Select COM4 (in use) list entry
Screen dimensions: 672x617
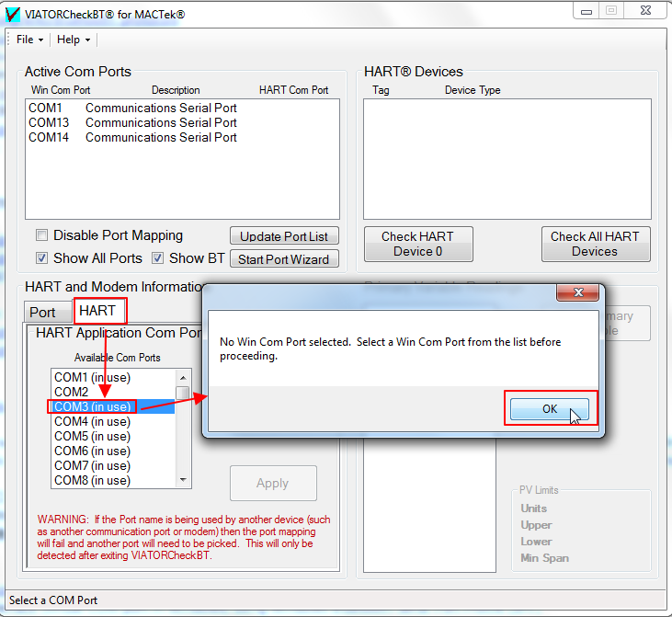coord(113,421)
